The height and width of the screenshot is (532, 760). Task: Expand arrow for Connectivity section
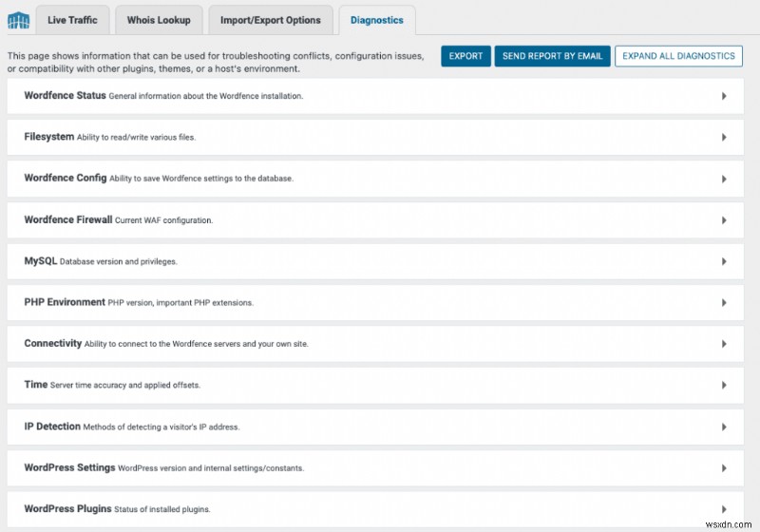(724, 344)
